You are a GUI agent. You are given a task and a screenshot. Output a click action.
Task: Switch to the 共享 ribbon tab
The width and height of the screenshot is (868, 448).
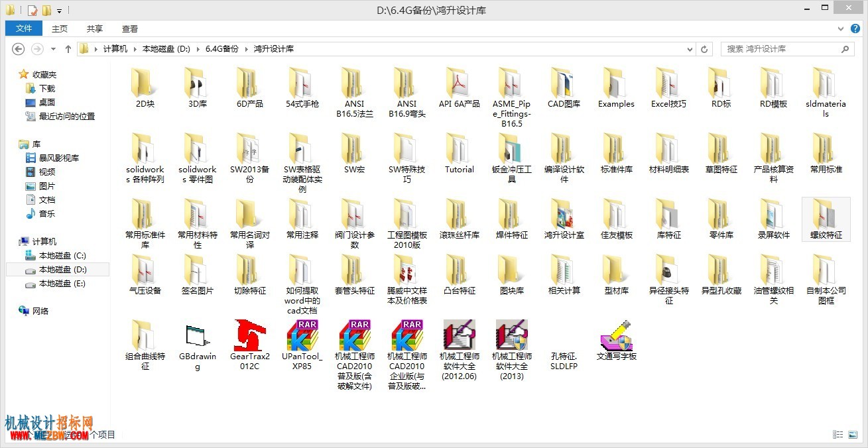click(x=95, y=28)
